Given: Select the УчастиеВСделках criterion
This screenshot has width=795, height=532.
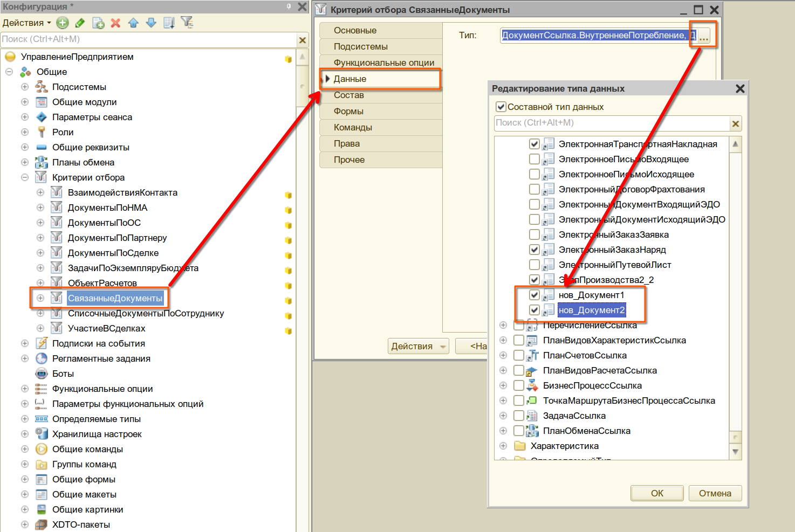Looking at the screenshot, I should [106, 328].
